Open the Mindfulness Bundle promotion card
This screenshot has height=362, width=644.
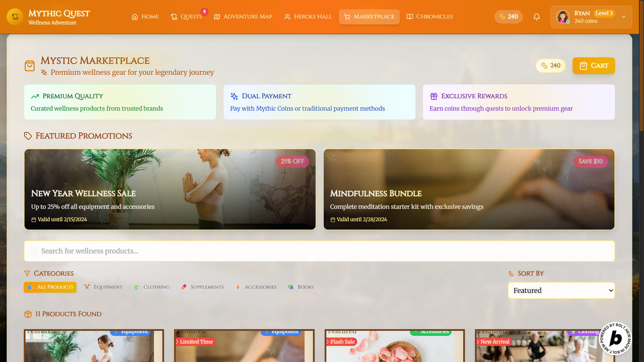click(x=469, y=189)
